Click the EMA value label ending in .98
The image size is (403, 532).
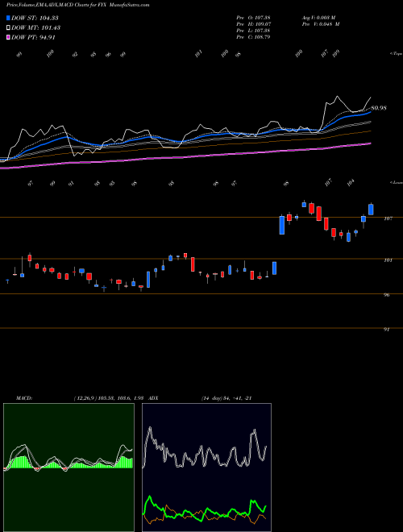point(379,108)
